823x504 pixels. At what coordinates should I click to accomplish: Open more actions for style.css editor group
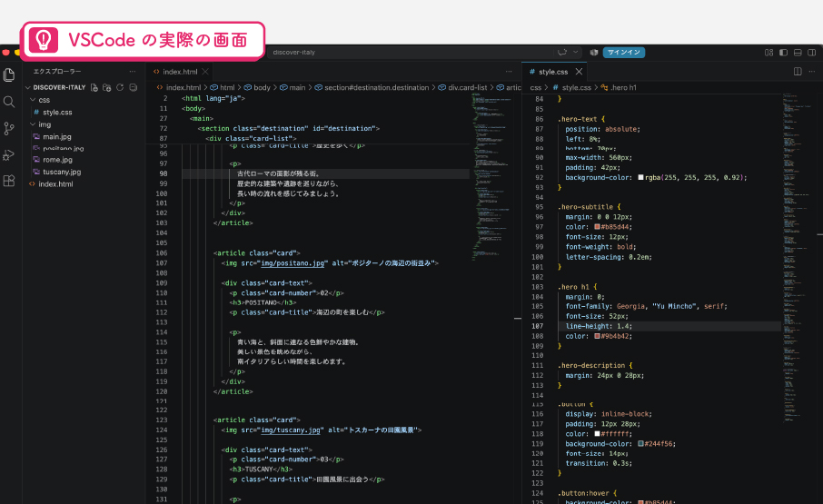click(812, 72)
